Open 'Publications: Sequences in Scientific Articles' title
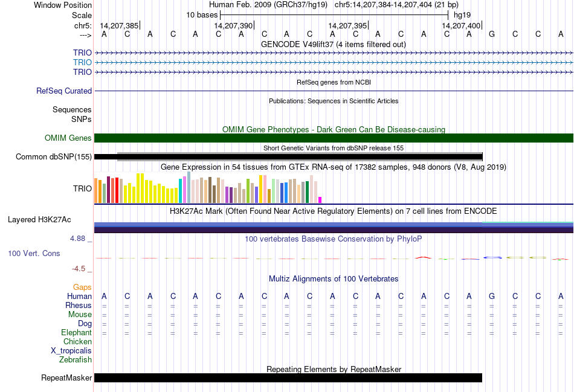 click(x=334, y=101)
